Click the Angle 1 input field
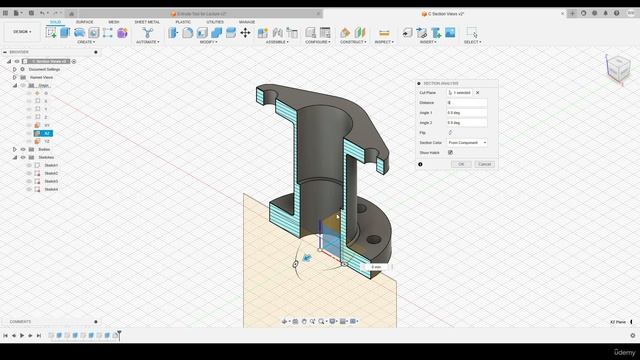640x360 pixels. point(467,113)
